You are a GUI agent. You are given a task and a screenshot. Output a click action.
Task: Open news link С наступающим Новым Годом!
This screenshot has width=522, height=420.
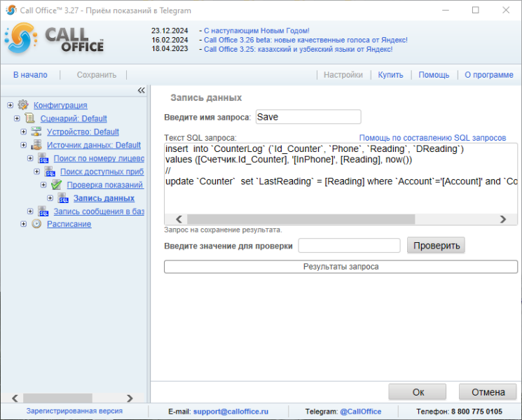coord(256,31)
